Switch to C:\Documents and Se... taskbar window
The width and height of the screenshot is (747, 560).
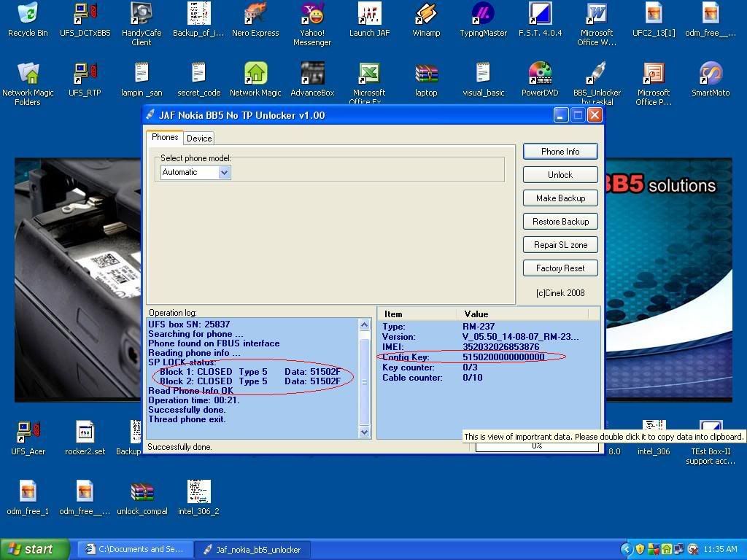tap(135, 549)
